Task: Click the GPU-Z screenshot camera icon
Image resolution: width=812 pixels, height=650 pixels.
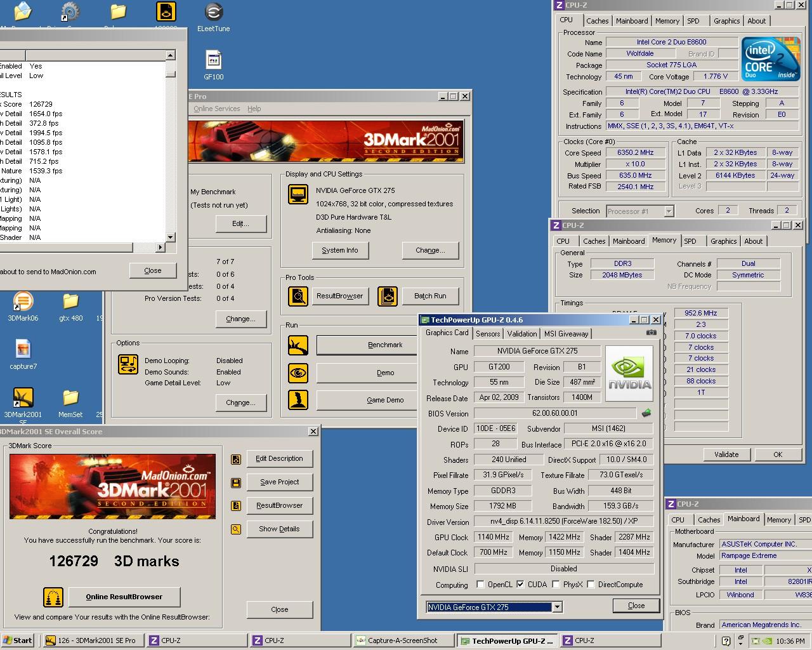Action: [x=652, y=333]
